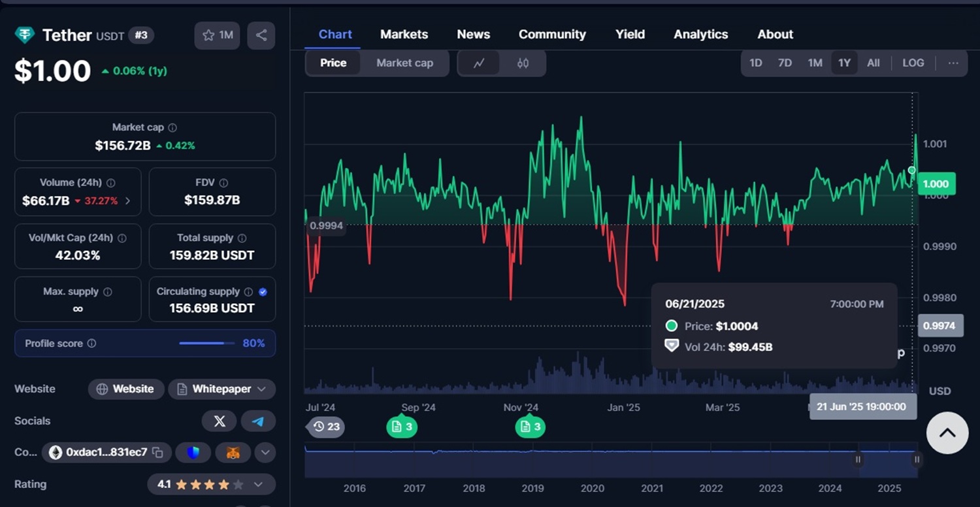Open history events badge showing 23
The image size is (980, 507).
pyautogui.click(x=326, y=427)
